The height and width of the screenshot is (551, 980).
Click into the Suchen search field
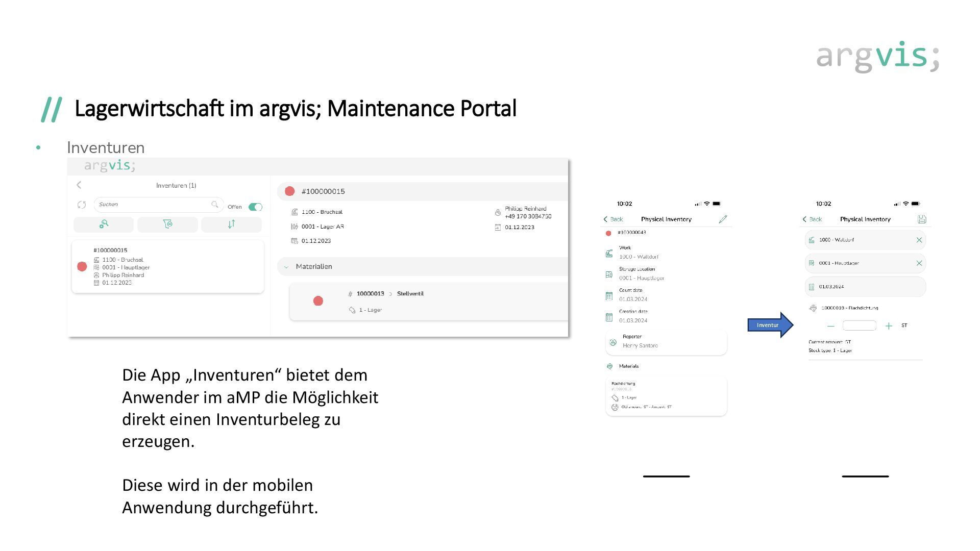(158, 205)
